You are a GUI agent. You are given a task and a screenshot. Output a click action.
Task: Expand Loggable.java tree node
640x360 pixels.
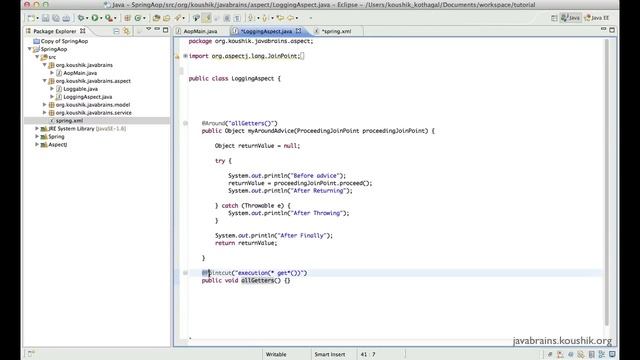(x=52, y=89)
